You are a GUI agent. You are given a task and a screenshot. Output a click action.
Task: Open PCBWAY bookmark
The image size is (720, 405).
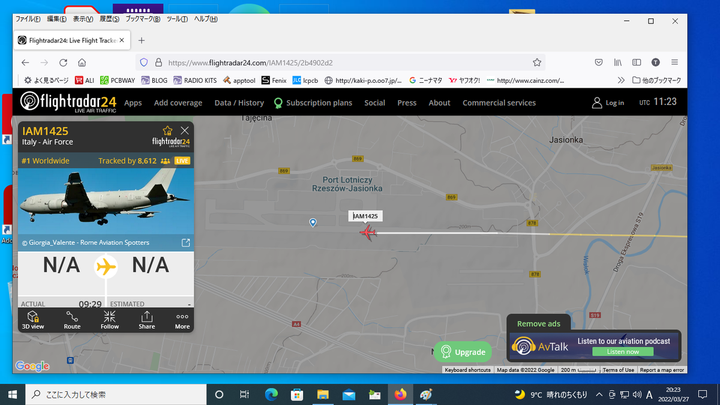click(118, 80)
